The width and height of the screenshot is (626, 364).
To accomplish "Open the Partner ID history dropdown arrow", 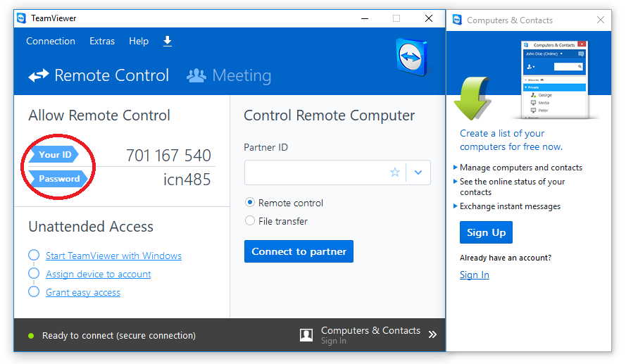I will coord(418,172).
